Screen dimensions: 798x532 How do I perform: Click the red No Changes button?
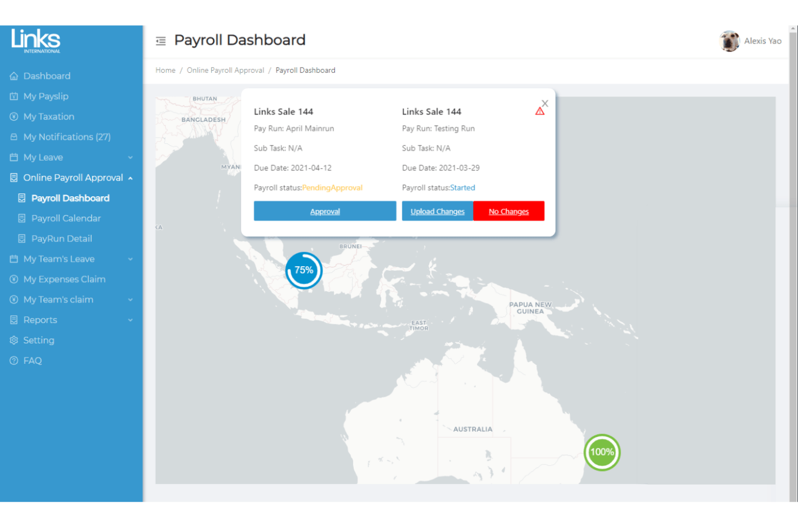pyautogui.click(x=509, y=211)
